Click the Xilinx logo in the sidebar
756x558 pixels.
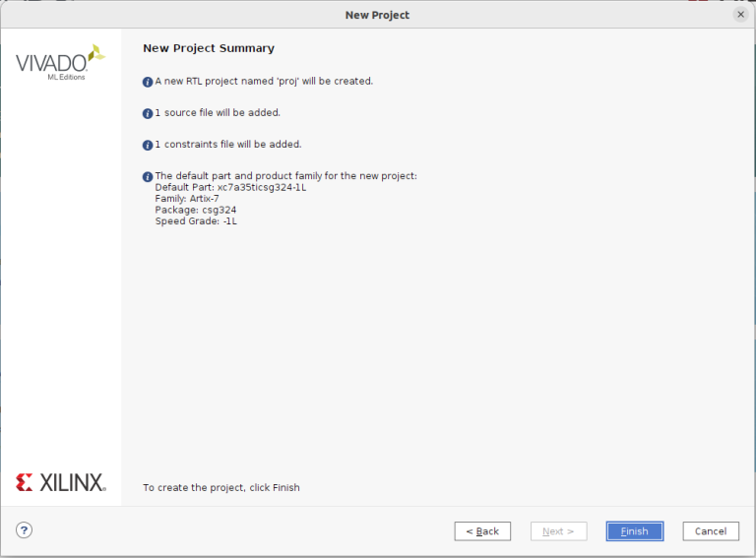click(60, 482)
